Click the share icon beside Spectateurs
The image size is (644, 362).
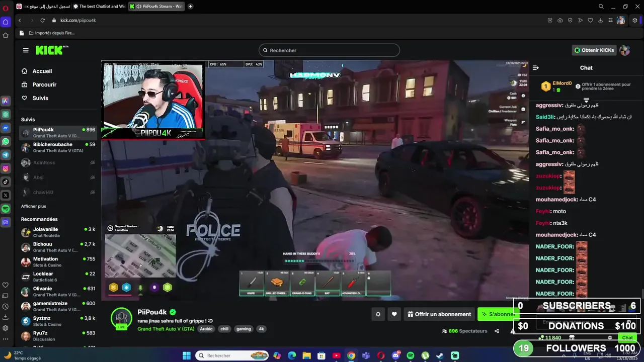(497, 331)
